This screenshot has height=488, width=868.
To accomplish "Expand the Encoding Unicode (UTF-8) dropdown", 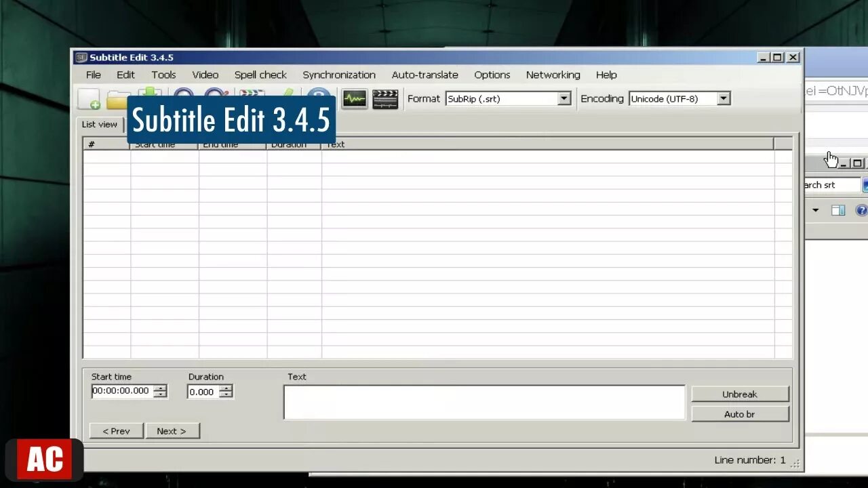I will [x=724, y=99].
